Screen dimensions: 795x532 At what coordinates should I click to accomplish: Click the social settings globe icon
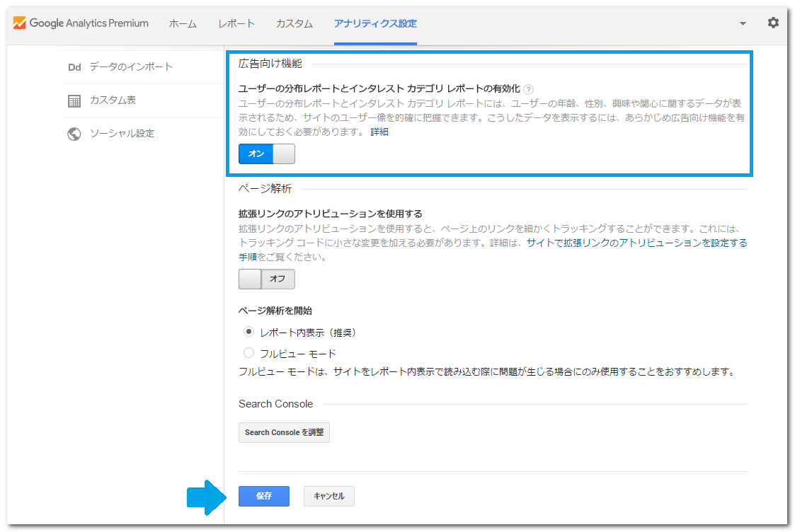(x=74, y=134)
